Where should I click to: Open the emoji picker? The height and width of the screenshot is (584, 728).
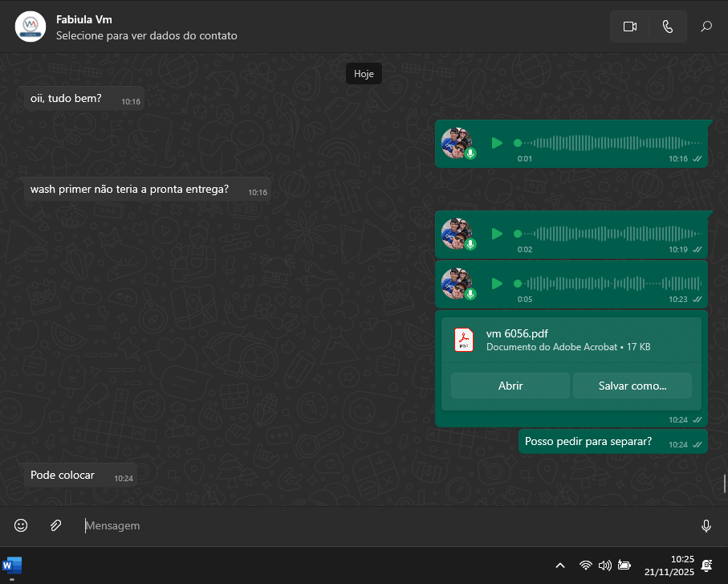21,525
